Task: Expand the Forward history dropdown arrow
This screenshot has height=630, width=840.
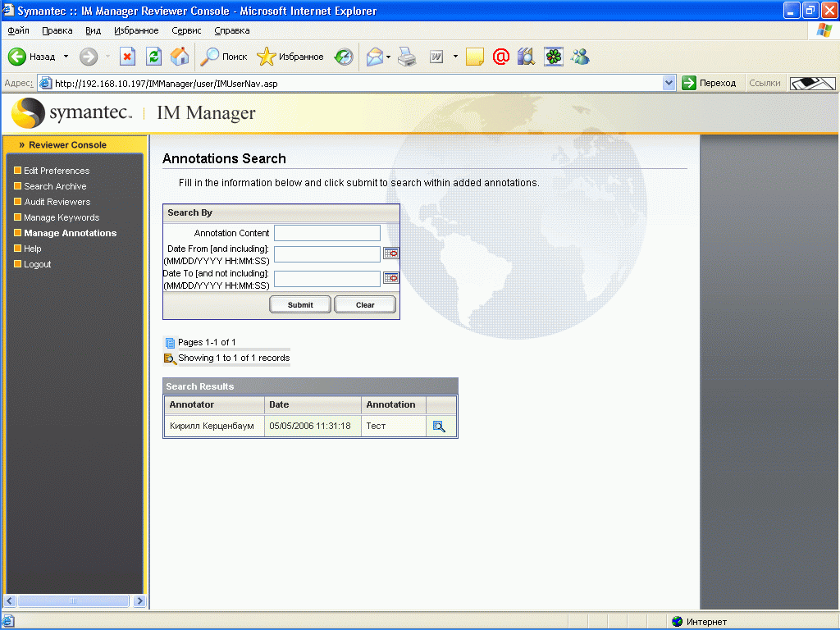Action: pos(107,57)
